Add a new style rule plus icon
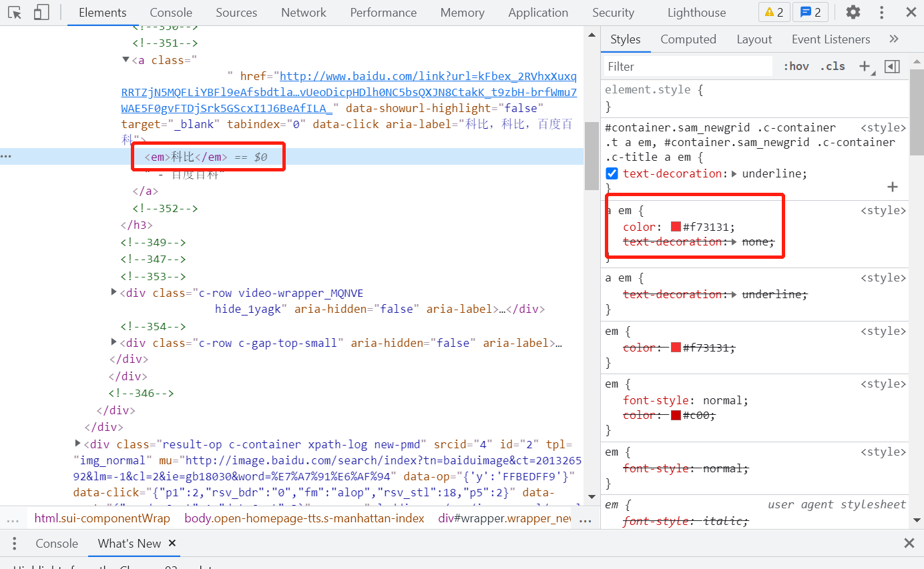 865,66
